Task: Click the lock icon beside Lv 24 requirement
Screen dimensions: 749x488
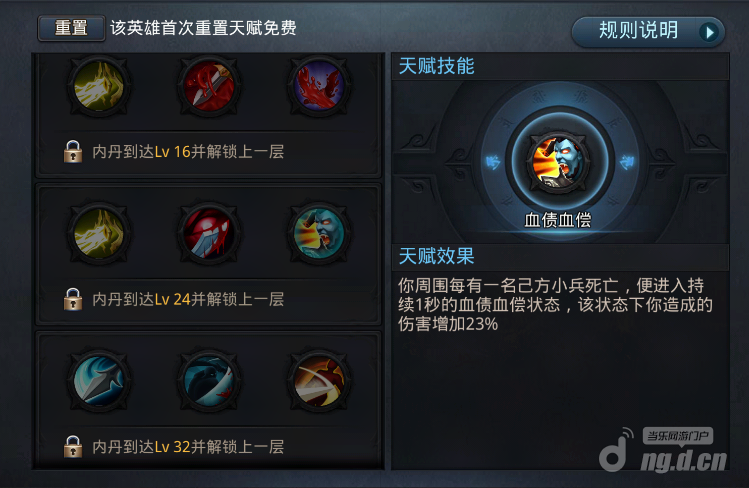Action: tap(73, 299)
